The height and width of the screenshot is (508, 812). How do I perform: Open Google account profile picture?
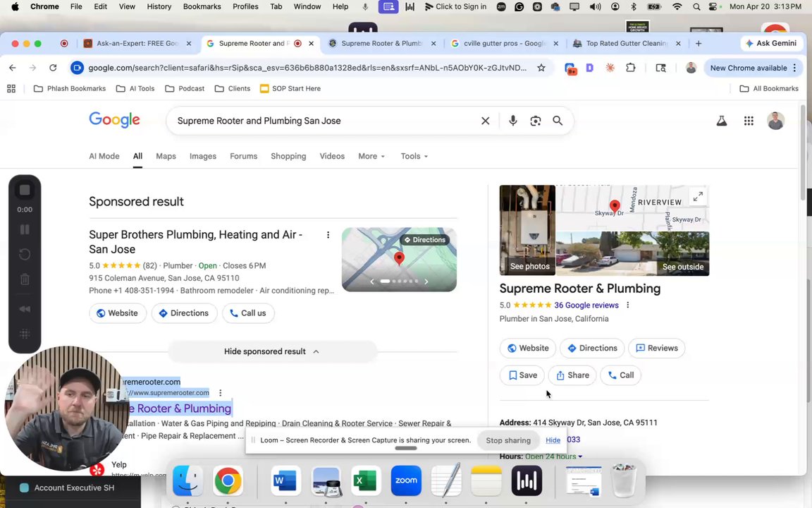point(775,121)
